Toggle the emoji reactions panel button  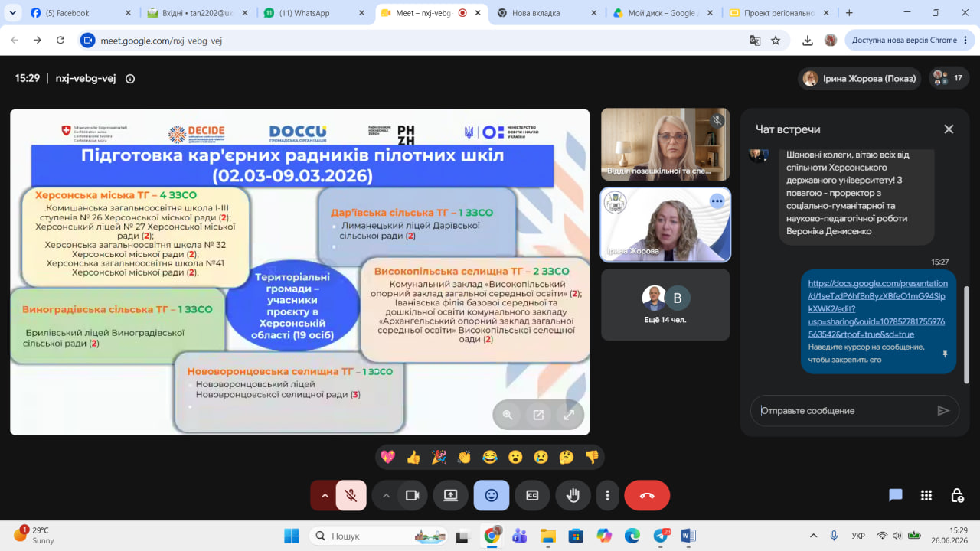492,495
